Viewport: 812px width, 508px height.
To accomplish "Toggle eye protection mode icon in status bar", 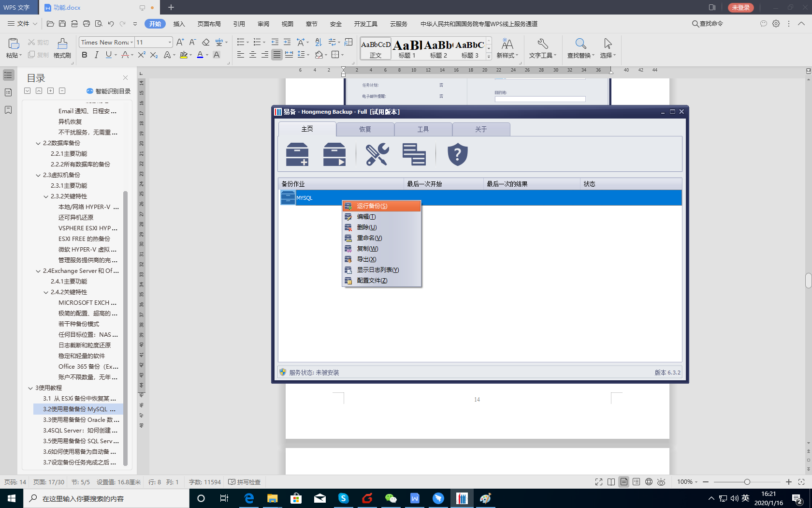I will 661,482.
